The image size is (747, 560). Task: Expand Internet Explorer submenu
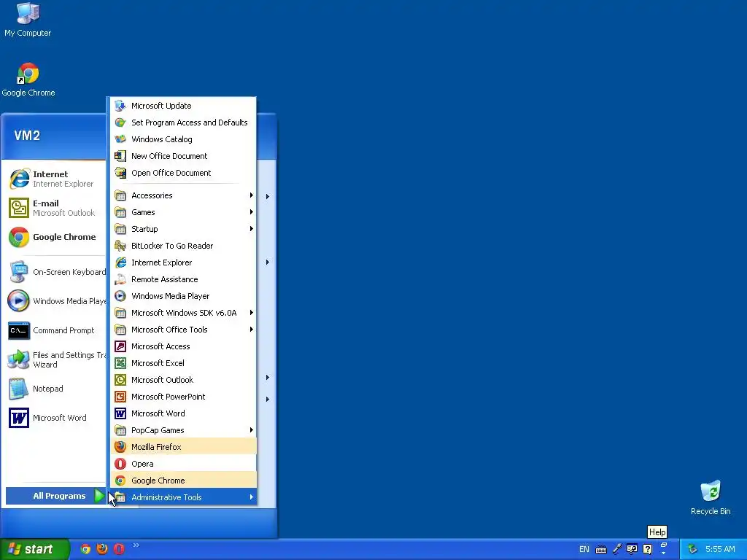183,262
